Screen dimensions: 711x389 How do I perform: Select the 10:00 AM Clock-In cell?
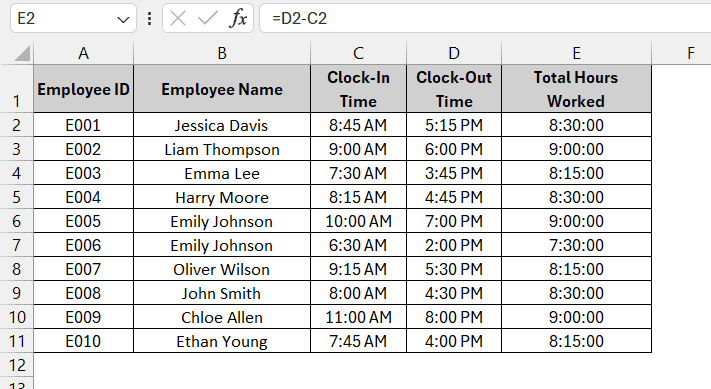(358, 221)
